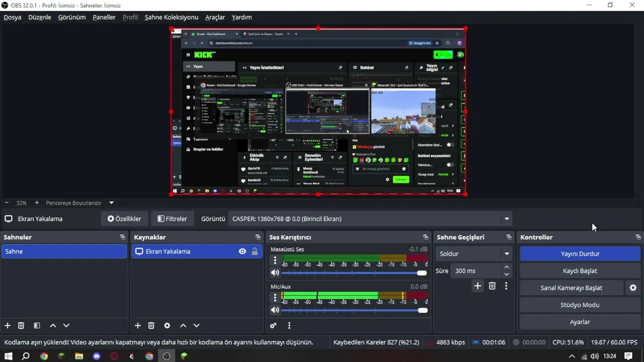The image size is (644, 362).
Task: Open Ayarlar settings
Action: tap(580, 322)
